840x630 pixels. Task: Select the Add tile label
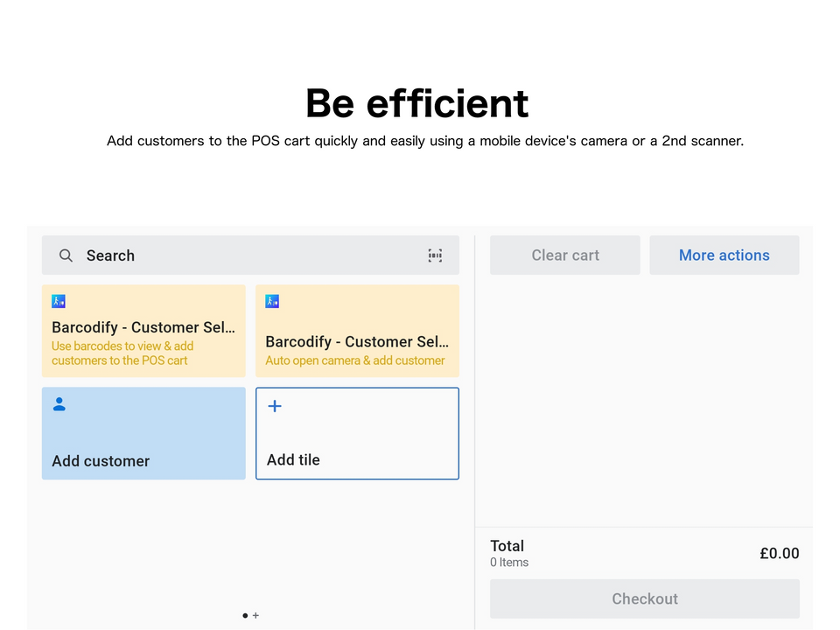pos(293,459)
